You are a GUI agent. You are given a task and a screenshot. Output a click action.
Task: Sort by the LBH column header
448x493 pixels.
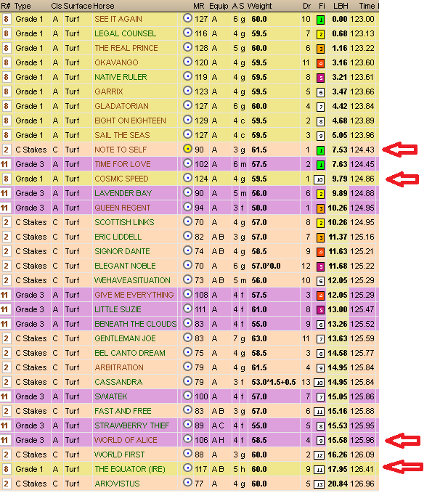tap(340, 6)
